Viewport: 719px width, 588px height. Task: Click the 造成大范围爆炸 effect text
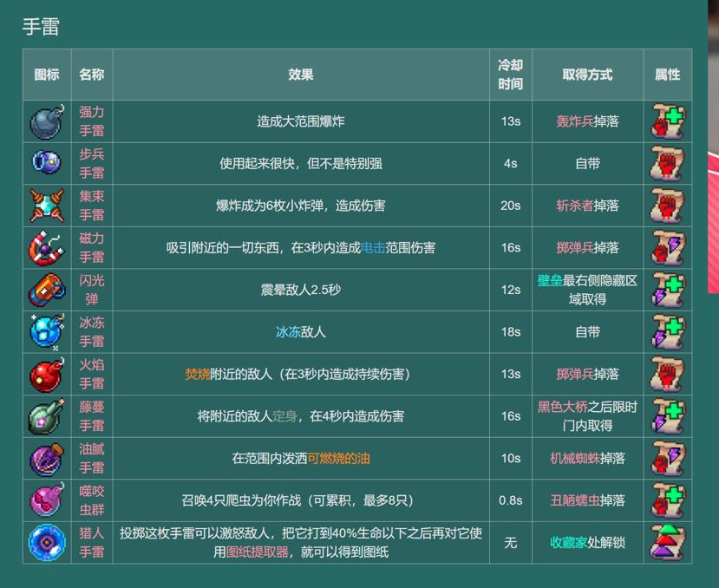pos(301,121)
